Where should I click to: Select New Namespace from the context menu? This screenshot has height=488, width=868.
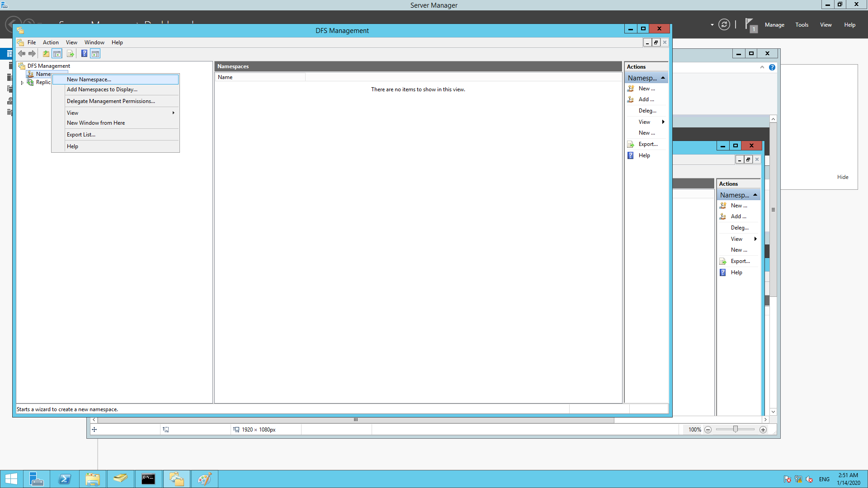tap(89, 79)
